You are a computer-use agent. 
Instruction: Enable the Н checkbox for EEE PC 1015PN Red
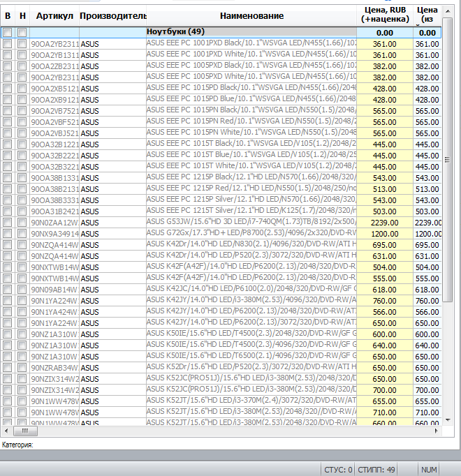pos(22,121)
